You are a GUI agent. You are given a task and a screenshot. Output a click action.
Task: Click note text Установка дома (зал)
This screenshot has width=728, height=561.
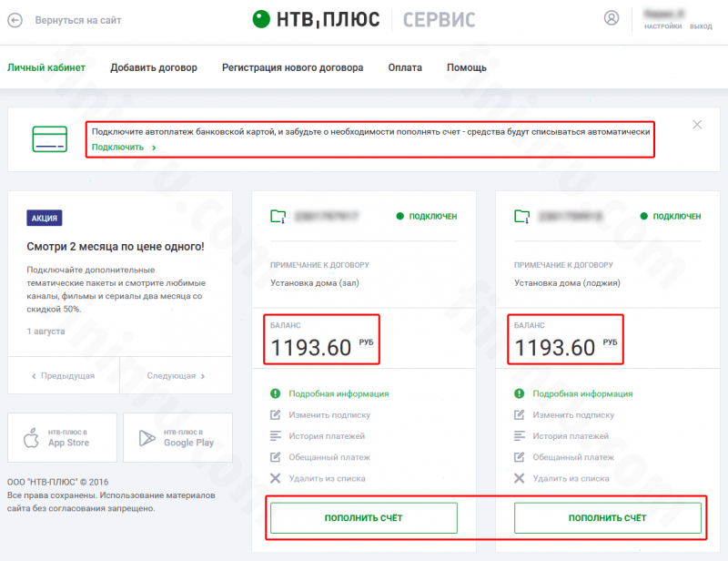[x=315, y=283]
